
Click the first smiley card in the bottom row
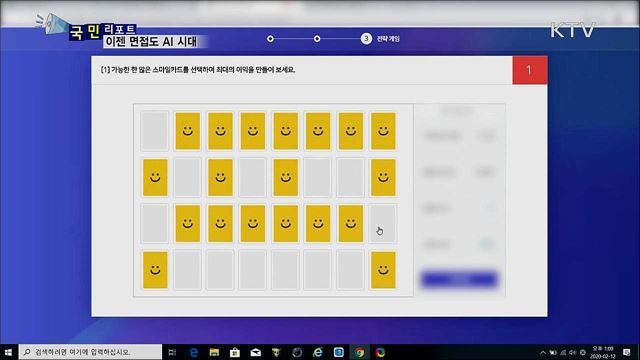[x=155, y=270]
